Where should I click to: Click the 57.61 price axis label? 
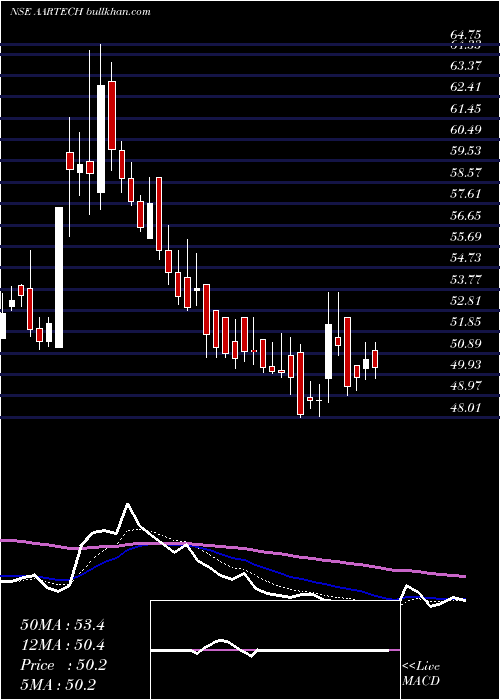tap(466, 193)
